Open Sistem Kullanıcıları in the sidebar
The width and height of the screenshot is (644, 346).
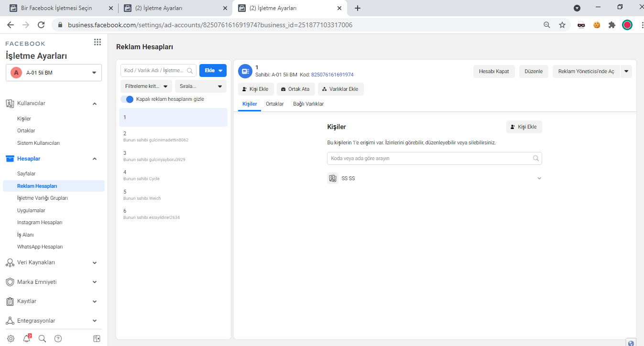38,143
